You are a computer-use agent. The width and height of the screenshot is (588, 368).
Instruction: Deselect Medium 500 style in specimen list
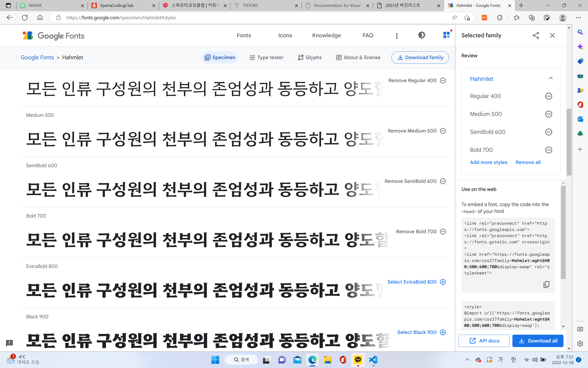(x=417, y=131)
